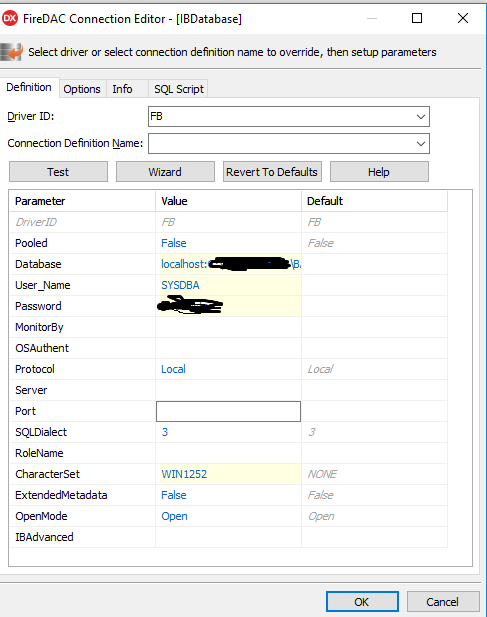The height and width of the screenshot is (617, 487).
Task: Launch the Wizard button
Action: 165,172
